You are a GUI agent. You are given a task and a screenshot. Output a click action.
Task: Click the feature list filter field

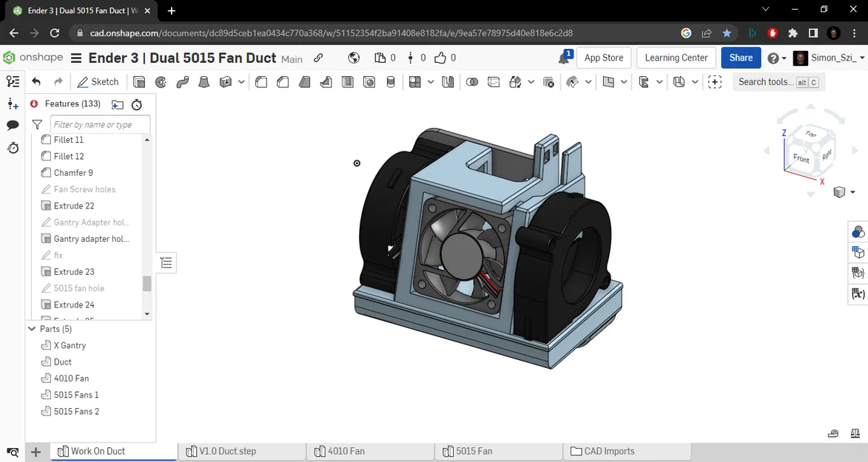tap(100, 124)
